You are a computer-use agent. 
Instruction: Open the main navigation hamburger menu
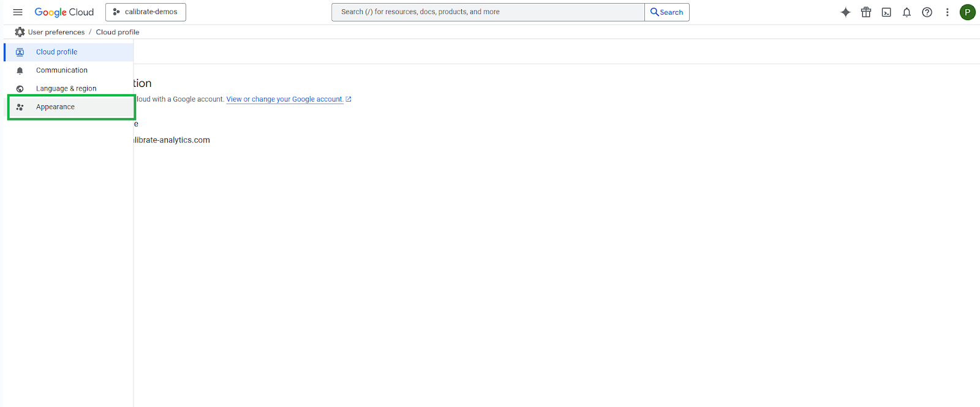(x=18, y=12)
